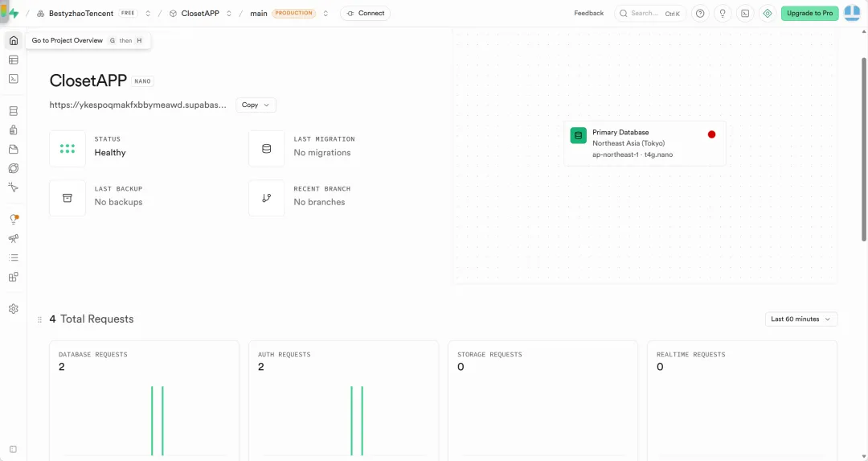Open the Logs list icon
Viewport: 868px width, 461px height.
pyautogui.click(x=14, y=257)
